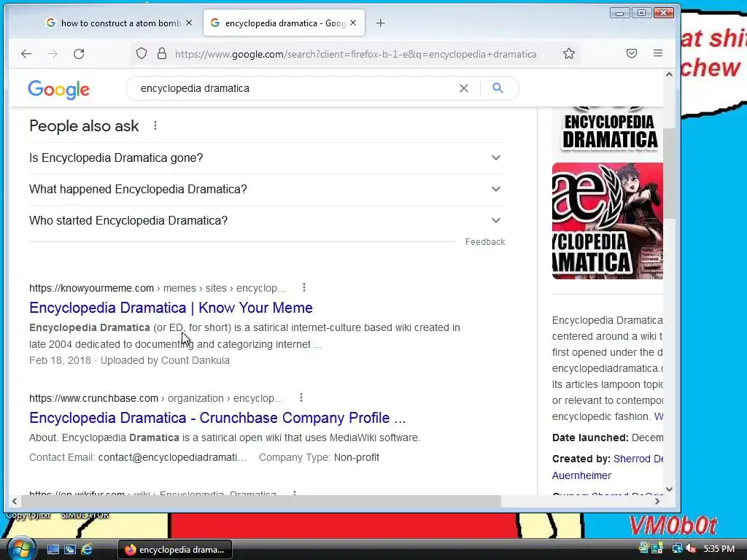Select the 'encyclopedia dramatica' browser tab
This screenshot has width=747, height=560.
pos(285,23)
